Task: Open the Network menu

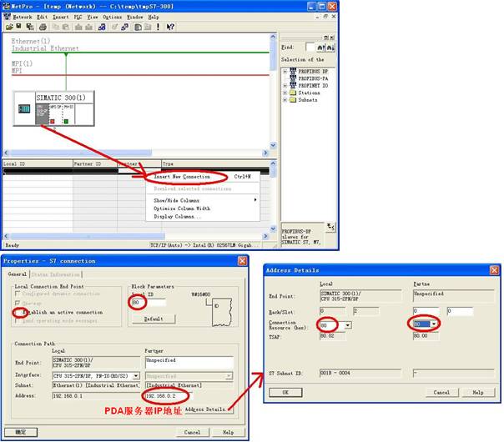Action: click(23, 17)
